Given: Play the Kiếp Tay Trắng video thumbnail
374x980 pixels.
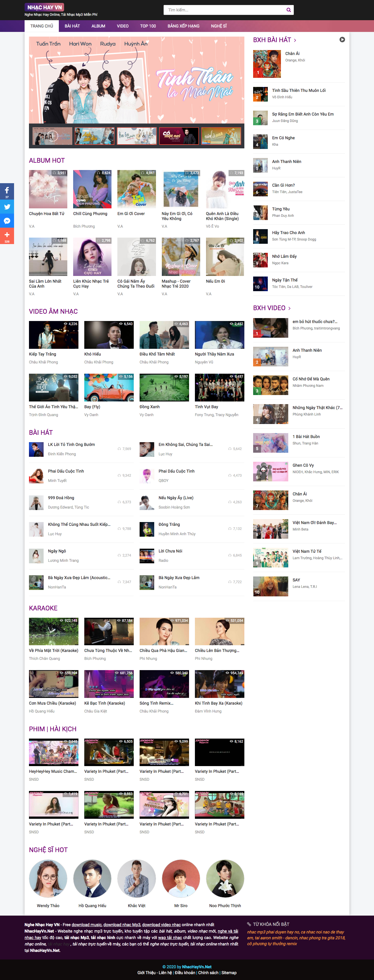Looking at the screenshot, I should click(x=54, y=335).
